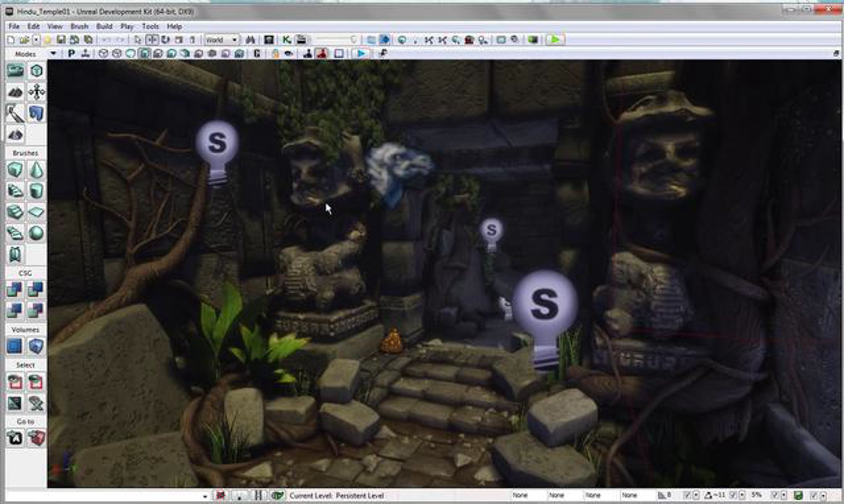Open the scale snap percentage dropdown
Viewport: 844px width, 504px height.
click(784, 496)
